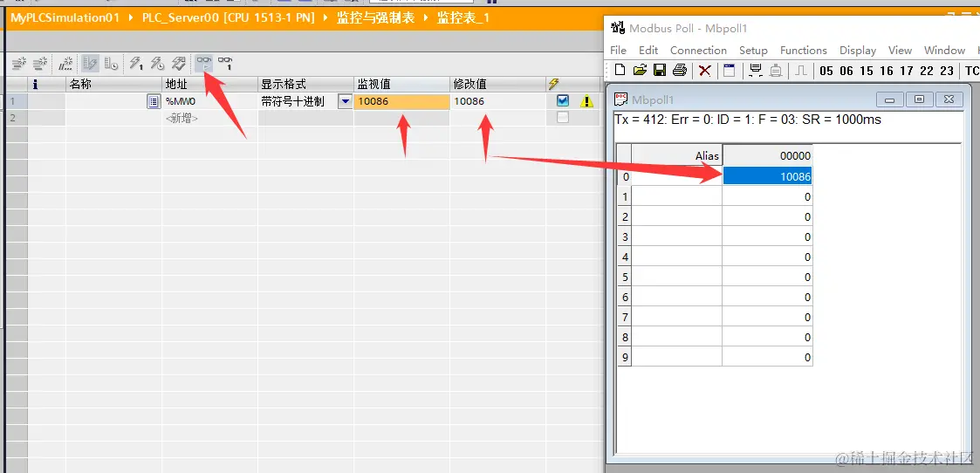Viewport: 980px width, 473px height.
Task: Click function 06 button in Modbus Poll toolbar
Action: (846, 71)
